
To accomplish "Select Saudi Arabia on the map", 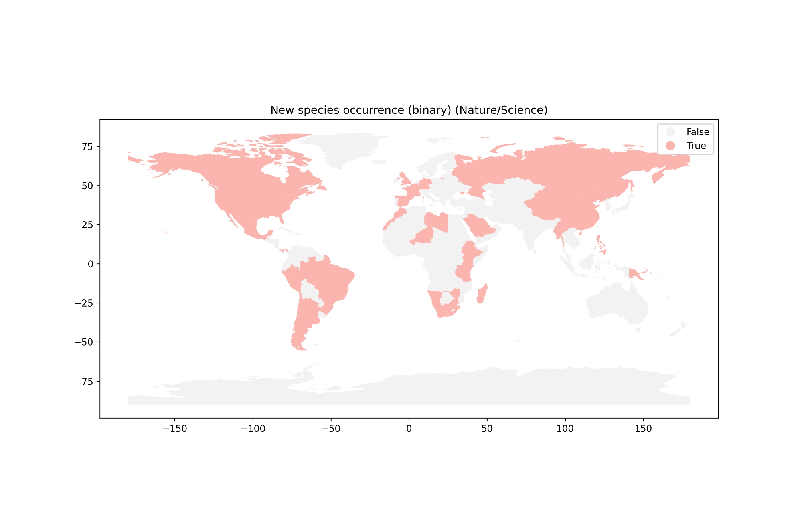I will tap(479, 227).
